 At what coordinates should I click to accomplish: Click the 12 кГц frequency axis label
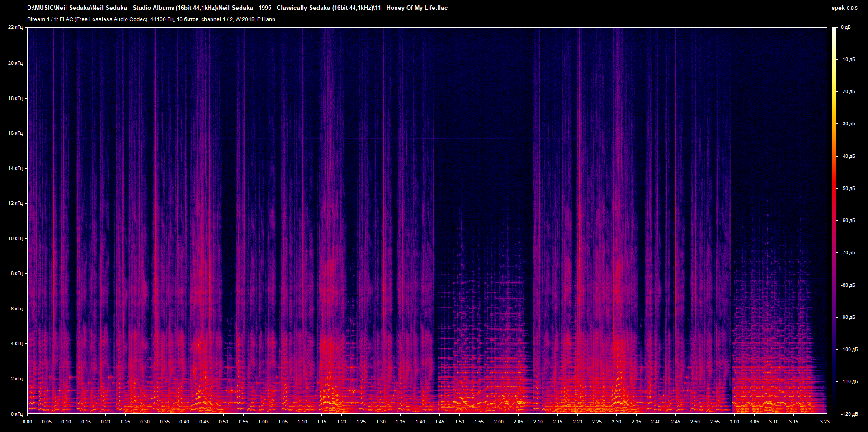[15, 203]
